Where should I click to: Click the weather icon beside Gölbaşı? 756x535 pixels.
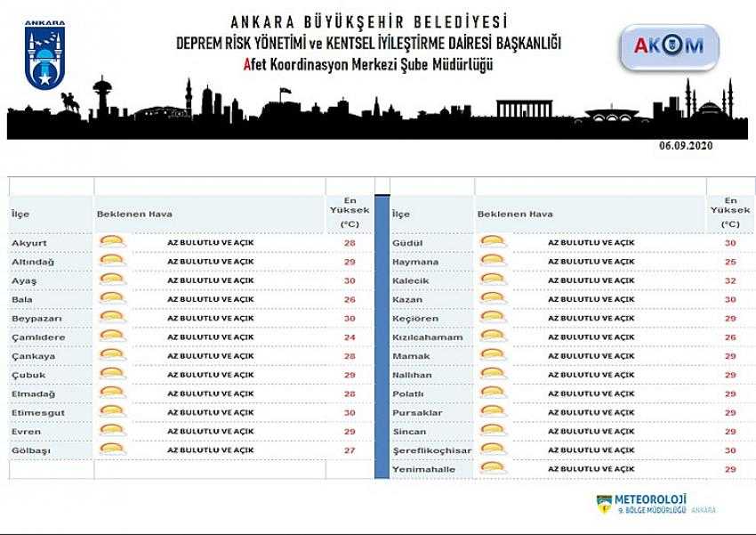point(112,450)
